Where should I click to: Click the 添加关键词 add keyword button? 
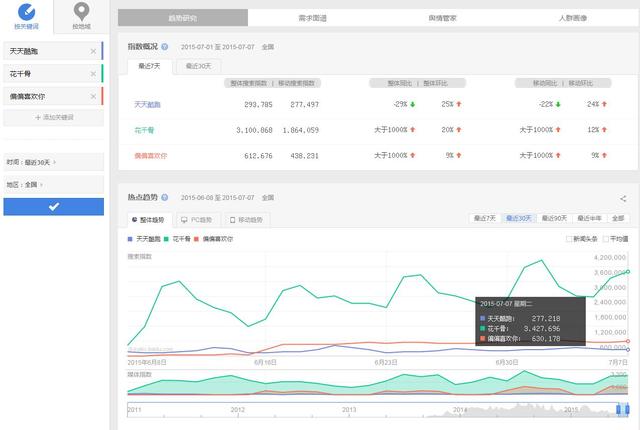point(53,117)
